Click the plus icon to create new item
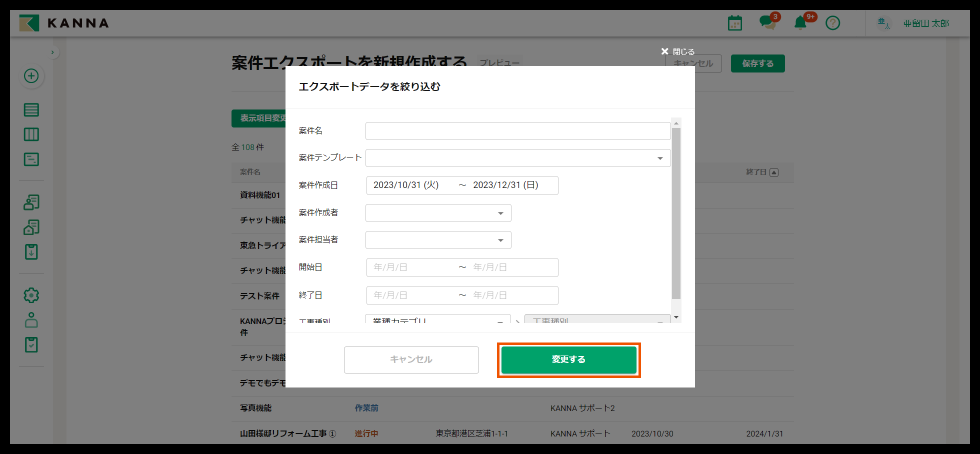 [31, 76]
